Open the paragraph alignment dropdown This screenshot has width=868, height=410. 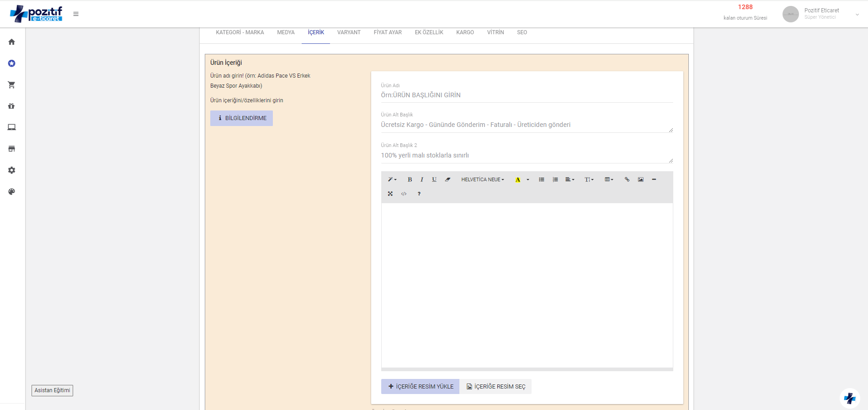(x=570, y=180)
